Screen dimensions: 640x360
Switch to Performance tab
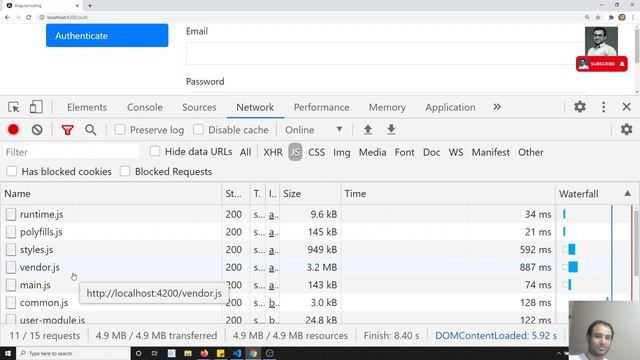coord(322,107)
